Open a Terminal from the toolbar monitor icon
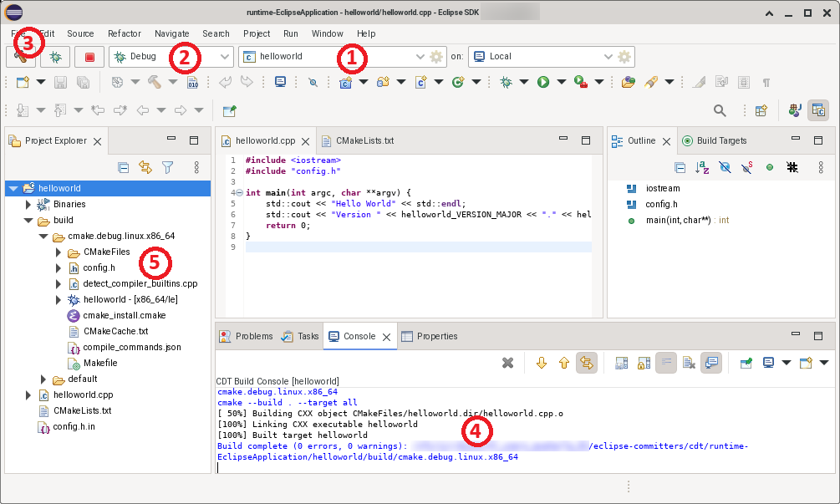This screenshot has width=840, height=504. 280,82
